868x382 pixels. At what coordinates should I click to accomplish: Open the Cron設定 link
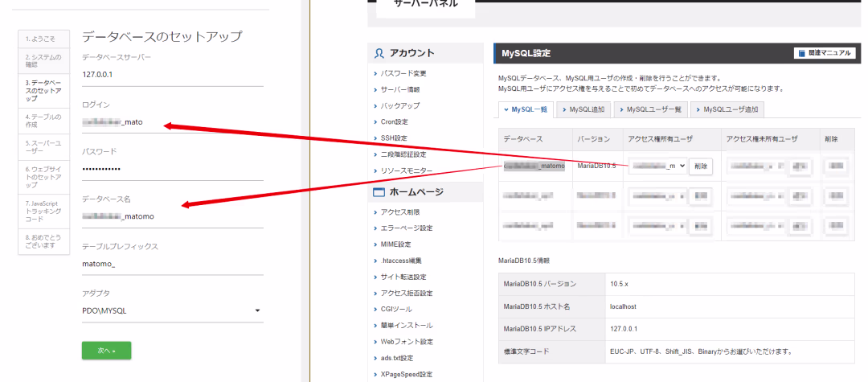[x=395, y=121]
